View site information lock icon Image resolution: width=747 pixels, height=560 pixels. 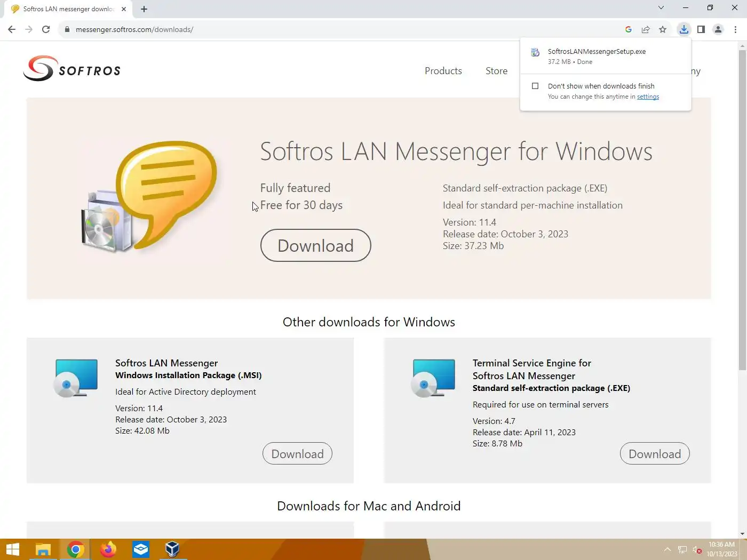tap(67, 29)
